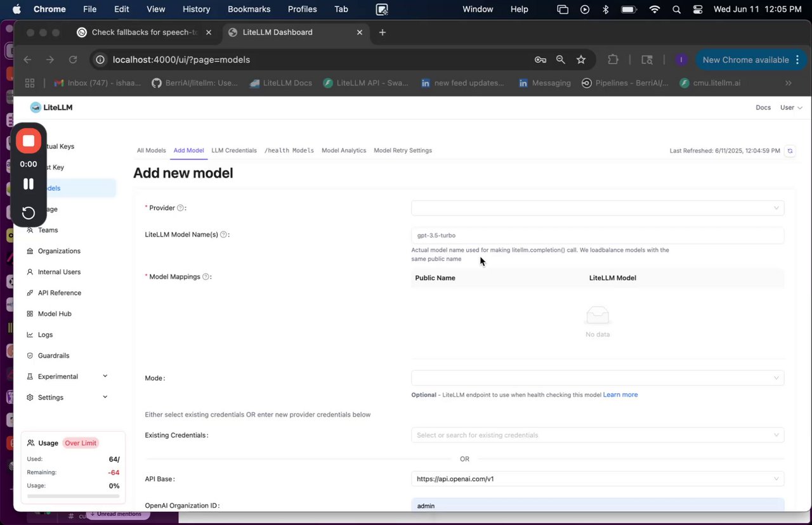Open macOS Spotlight search icon

(x=677, y=10)
